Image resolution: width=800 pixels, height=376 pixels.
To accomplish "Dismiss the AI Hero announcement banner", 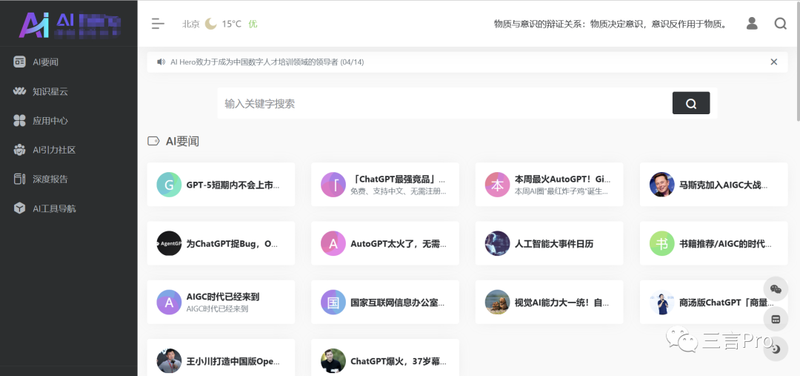I will [x=773, y=62].
